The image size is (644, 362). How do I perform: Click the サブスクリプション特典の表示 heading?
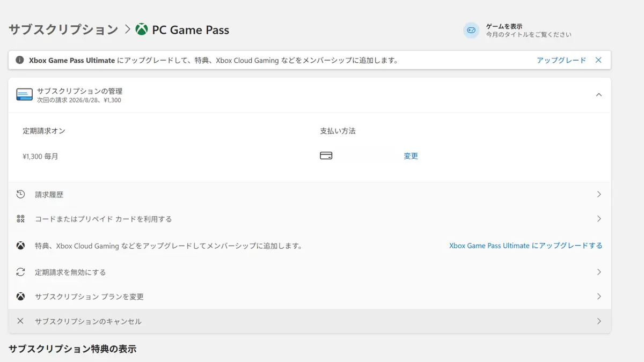click(x=72, y=349)
